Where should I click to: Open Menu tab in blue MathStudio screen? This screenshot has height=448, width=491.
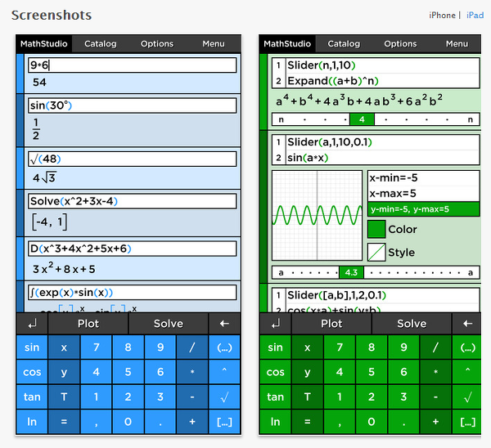coord(214,44)
